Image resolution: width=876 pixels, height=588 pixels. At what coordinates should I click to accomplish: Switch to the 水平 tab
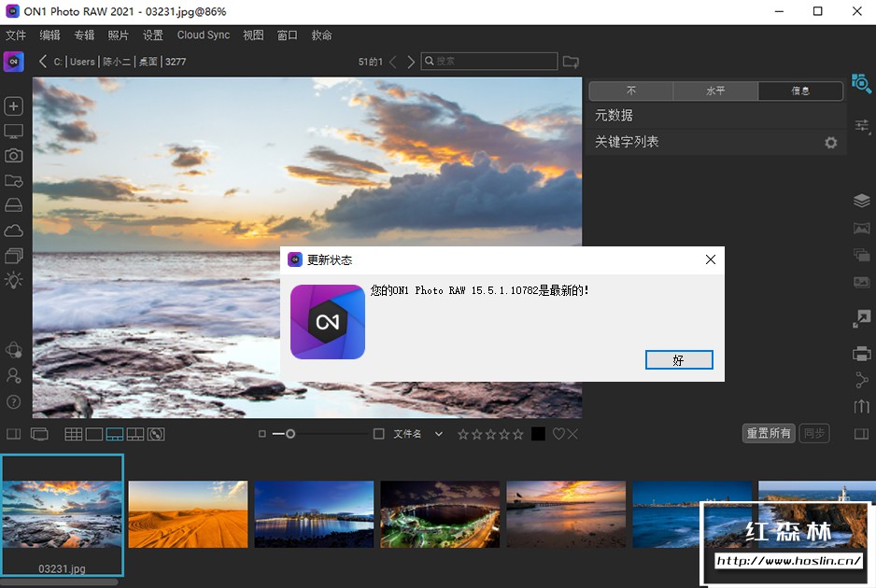pos(715,91)
